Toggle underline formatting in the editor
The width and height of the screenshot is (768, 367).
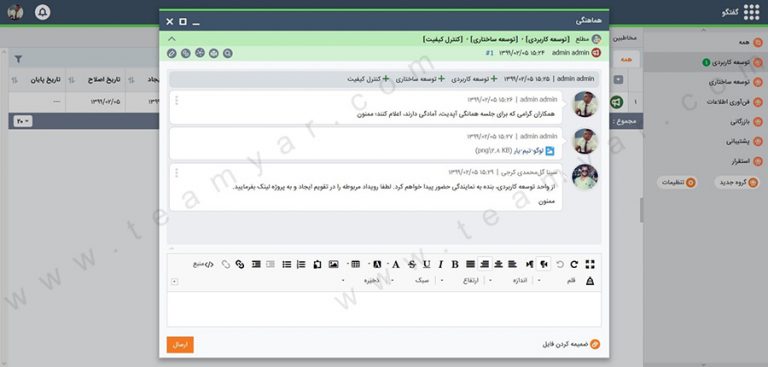pyautogui.click(x=427, y=264)
